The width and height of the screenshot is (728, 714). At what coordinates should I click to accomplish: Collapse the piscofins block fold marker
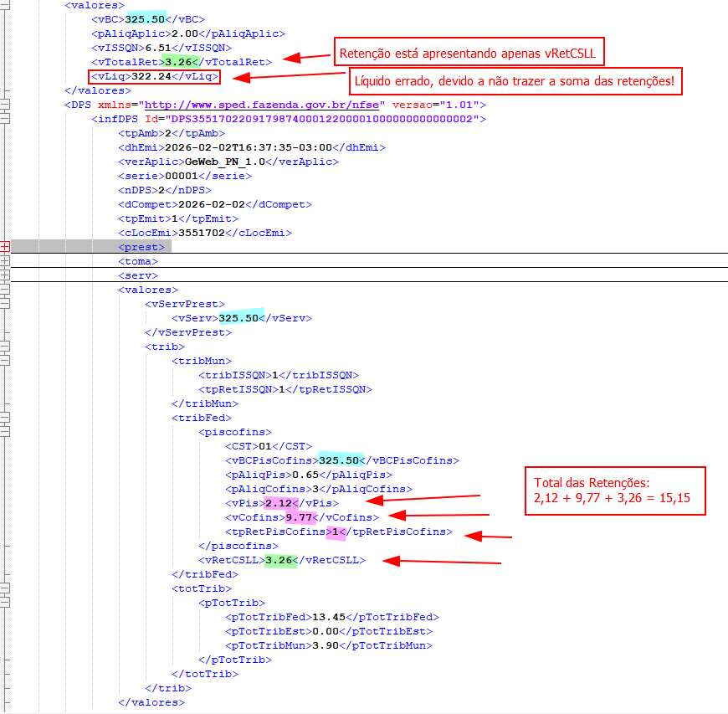(5, 432)
